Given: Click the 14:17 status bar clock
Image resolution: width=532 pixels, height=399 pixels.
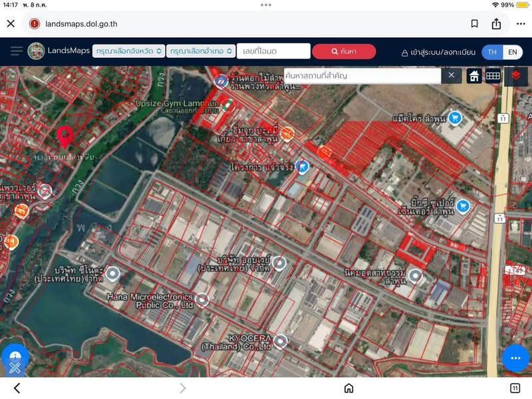Looking at the screenshot, I should [x=10, y=5].
